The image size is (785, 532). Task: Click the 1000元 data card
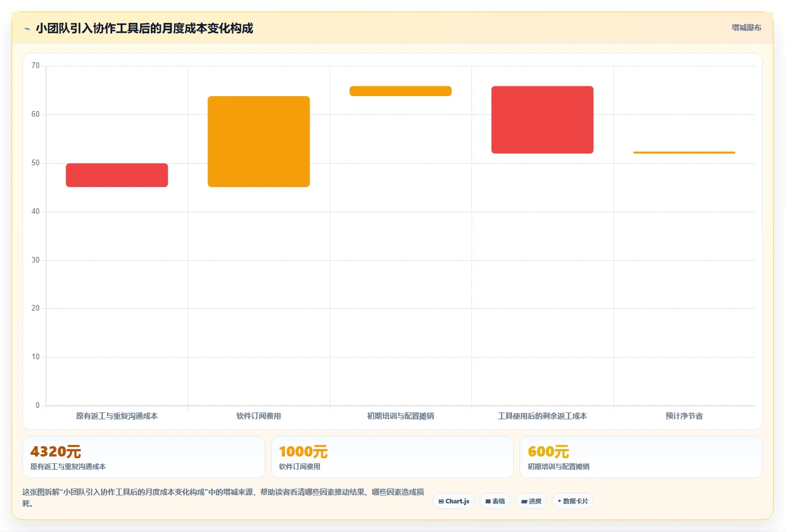pos(392,457)
